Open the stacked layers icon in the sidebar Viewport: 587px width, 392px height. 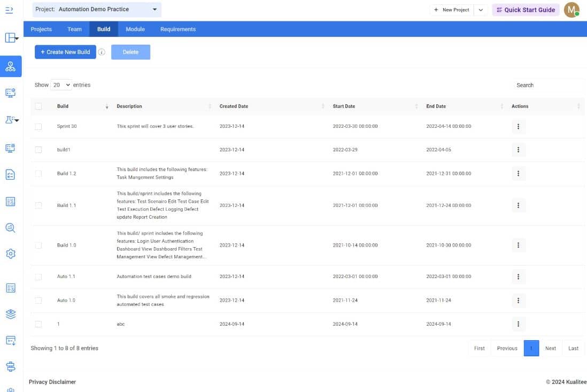(x=11, y=314)
